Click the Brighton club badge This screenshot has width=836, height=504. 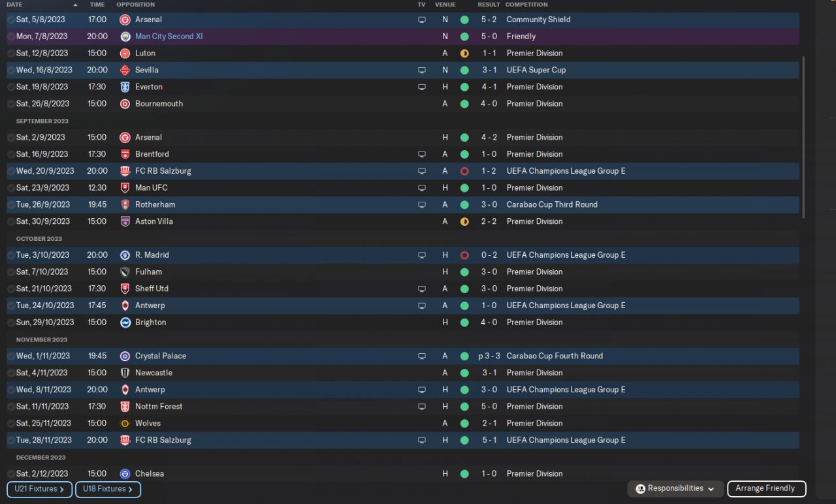[x=125, y=323]
